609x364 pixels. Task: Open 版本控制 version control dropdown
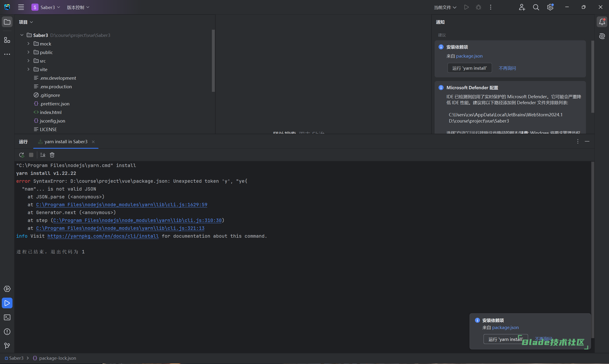point(78,7)
